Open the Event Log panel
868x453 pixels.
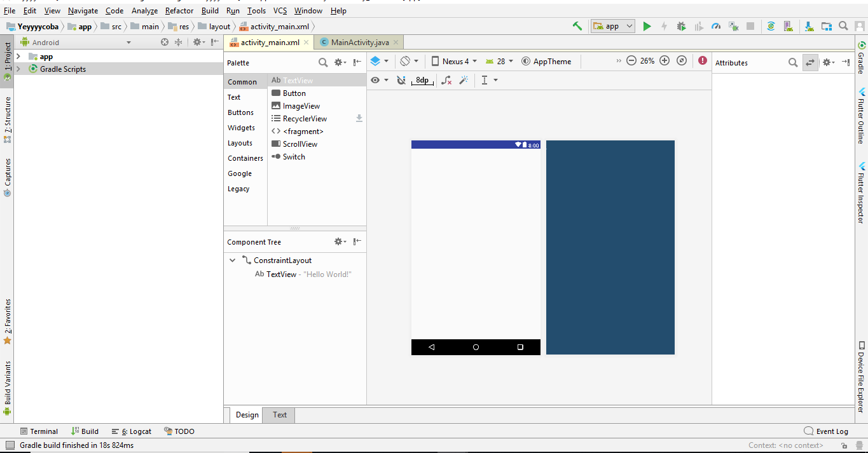(826, 431)
